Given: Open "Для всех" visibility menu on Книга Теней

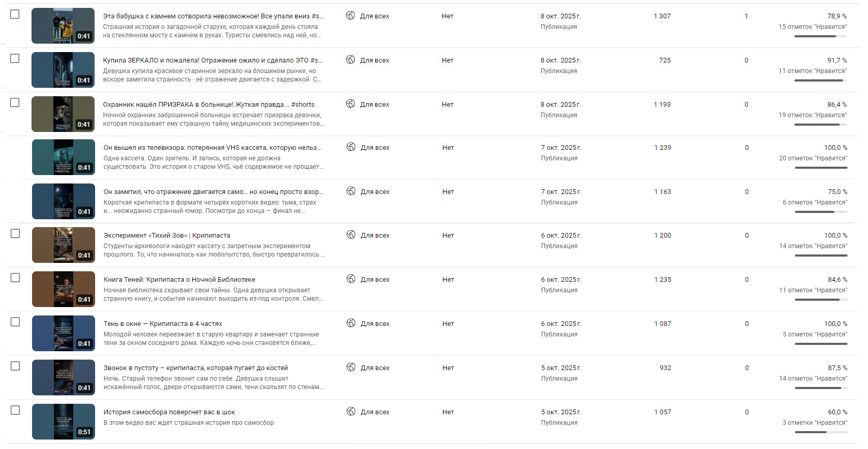Looking at the screenshot, I should coord(375,280).
